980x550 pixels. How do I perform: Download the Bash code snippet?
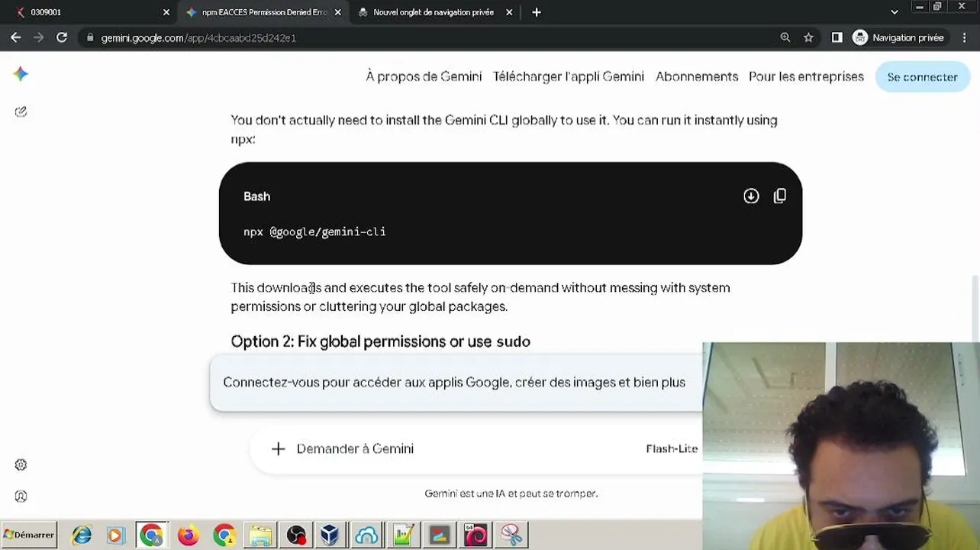click(751, 196)
